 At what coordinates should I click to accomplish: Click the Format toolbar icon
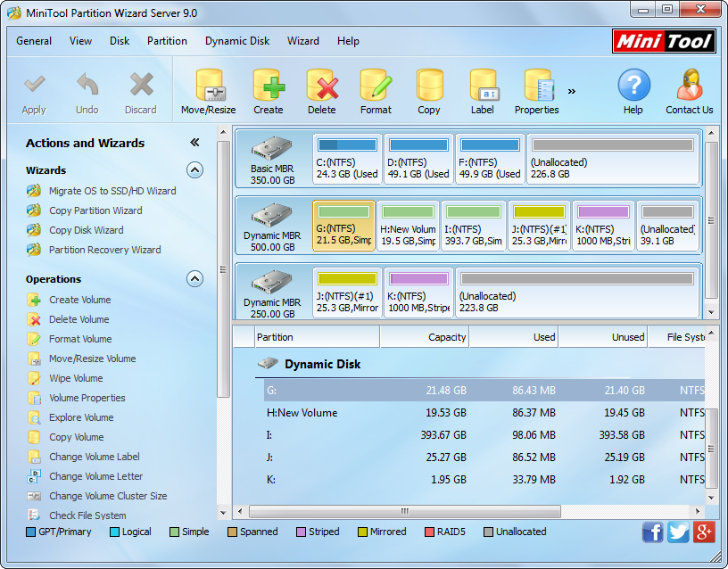[376, 86]
